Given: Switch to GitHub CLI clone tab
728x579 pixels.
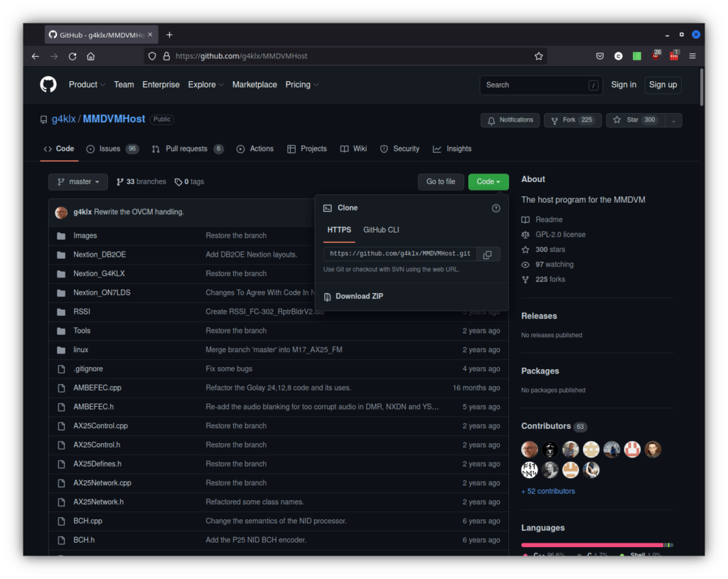Looking at the screenshot, I should coord(381,230).
